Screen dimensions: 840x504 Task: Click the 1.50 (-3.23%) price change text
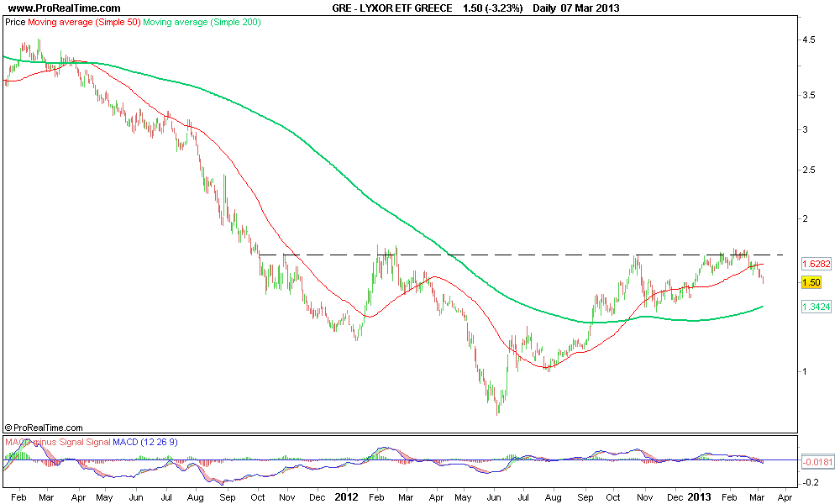click(492, 8)
